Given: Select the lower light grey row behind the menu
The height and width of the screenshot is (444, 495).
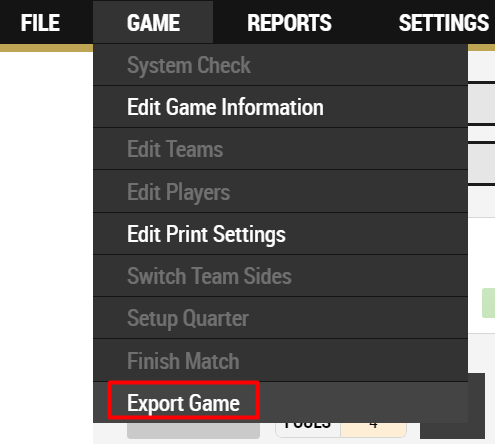Looking at the screenshot, I should [481, 163].
